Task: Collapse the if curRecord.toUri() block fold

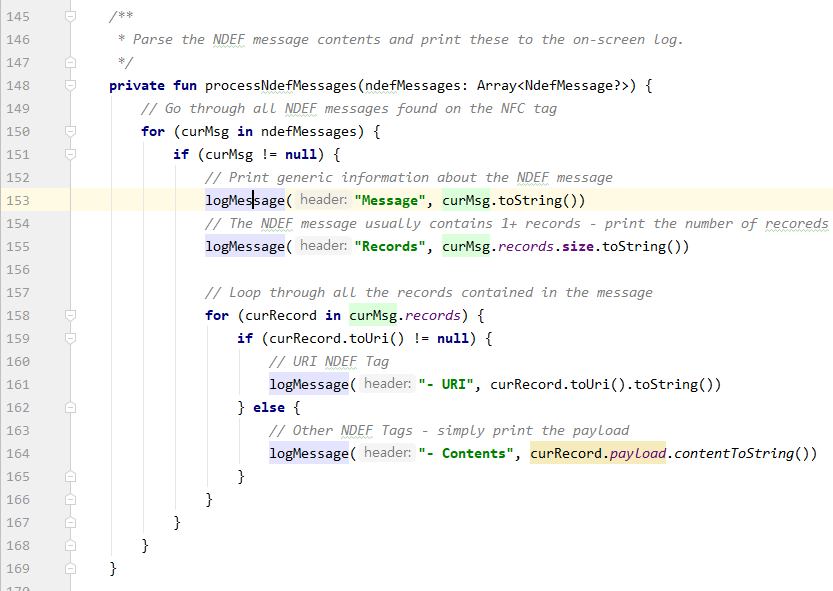Action: pyautogui.click(x=70, y=339)
